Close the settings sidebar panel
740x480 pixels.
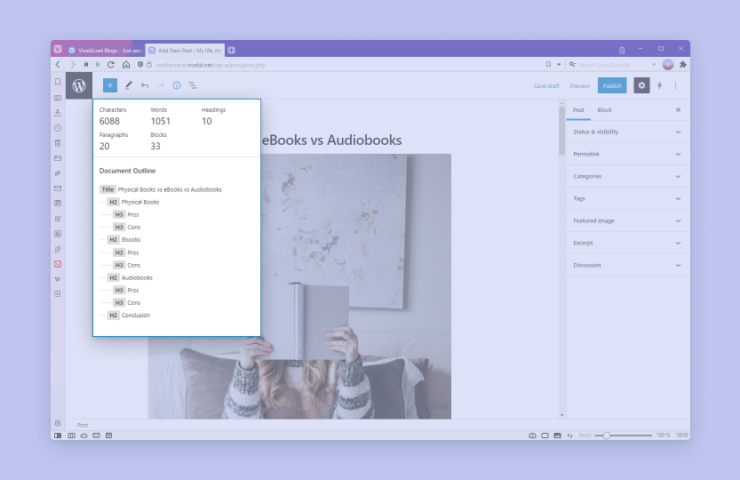(678, 110)
